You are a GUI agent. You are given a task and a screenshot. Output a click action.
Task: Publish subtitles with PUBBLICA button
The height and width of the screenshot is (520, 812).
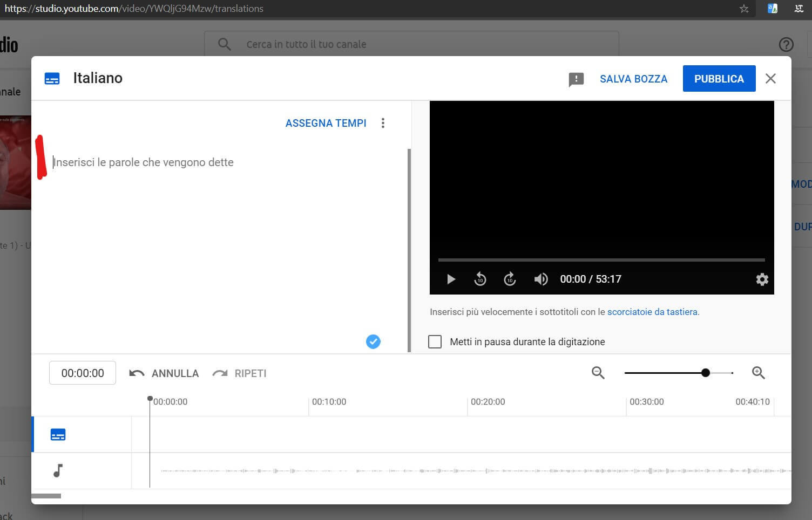[x=719, y=79]
